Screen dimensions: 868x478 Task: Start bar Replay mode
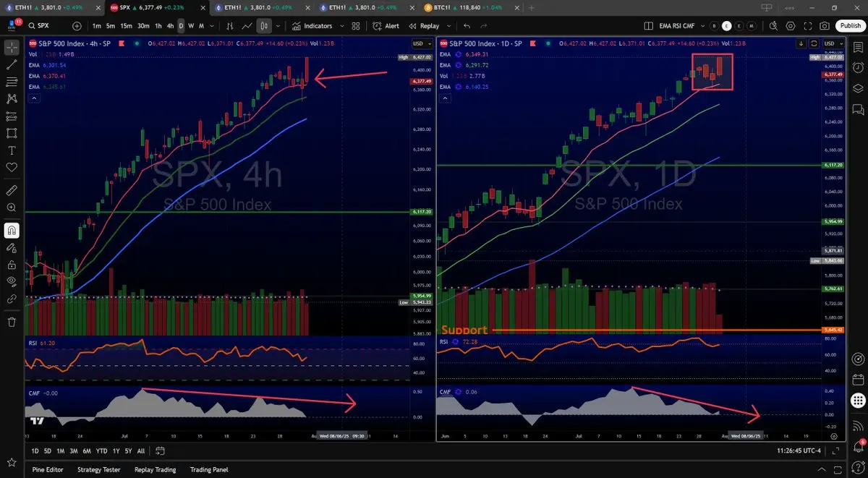pyautogui.click(x=424, y=26)
